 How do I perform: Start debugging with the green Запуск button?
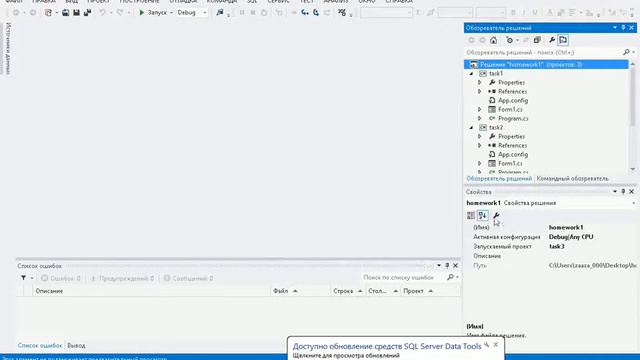tap(153, 13)
